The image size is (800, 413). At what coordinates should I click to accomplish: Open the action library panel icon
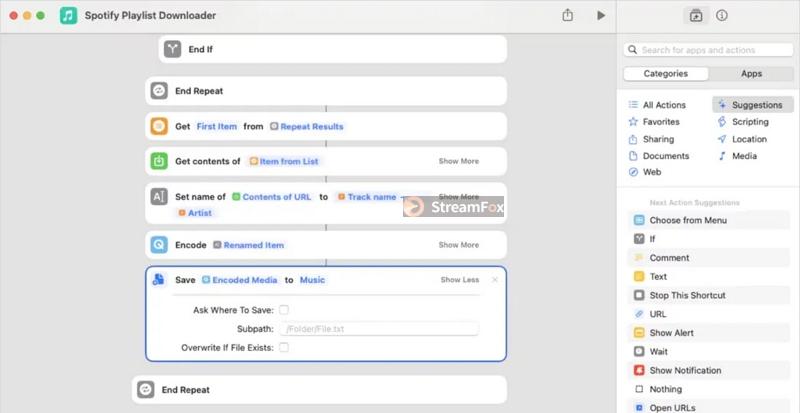[x=696, y=15]
